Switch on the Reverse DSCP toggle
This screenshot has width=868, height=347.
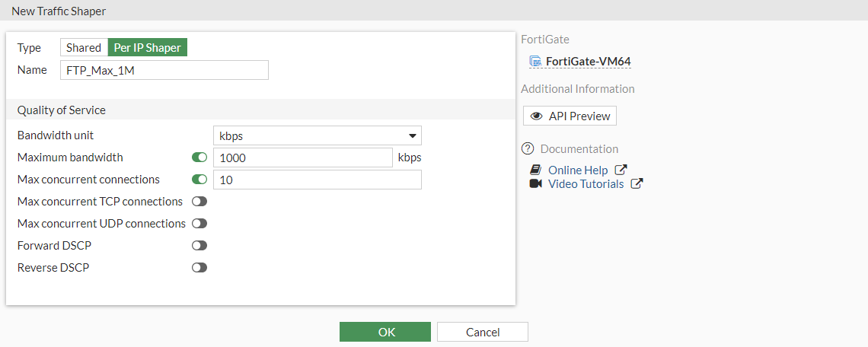point(199,268)
